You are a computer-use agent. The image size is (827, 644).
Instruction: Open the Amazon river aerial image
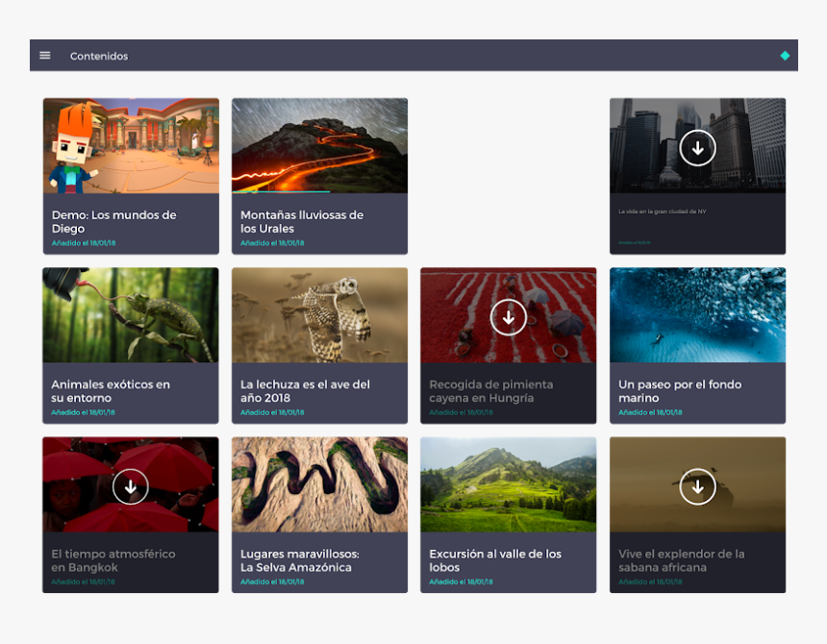[x=319, y=484]
